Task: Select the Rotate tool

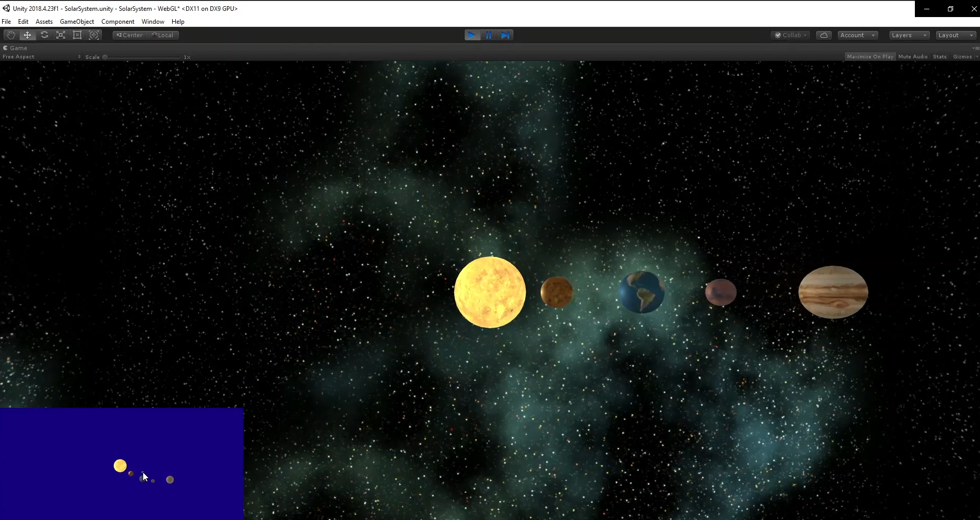Action: click(x=44, y=35)
